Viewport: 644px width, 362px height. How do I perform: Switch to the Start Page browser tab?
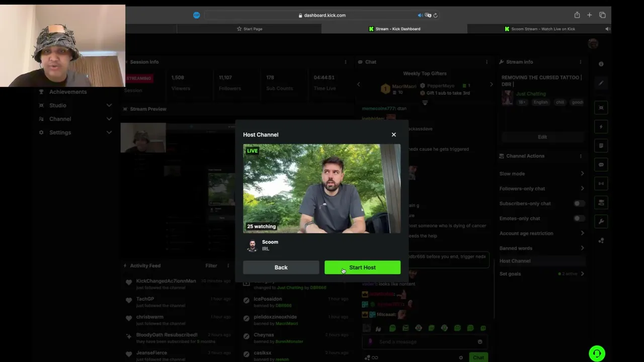click(249, 29)
